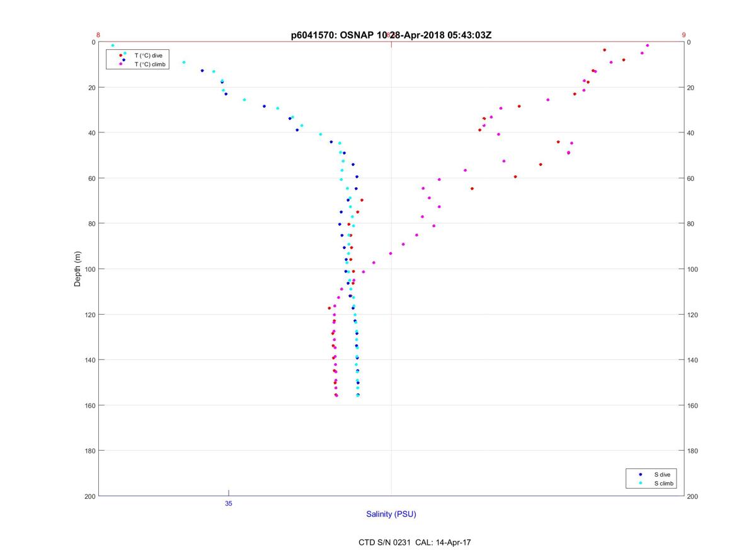
Task: Click the '60' tick on the left depth axis
Action: [x=91, y=178]
